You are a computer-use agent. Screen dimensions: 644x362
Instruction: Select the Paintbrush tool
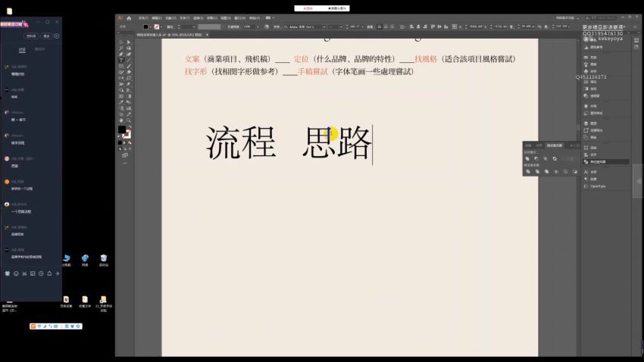point(129,66)
